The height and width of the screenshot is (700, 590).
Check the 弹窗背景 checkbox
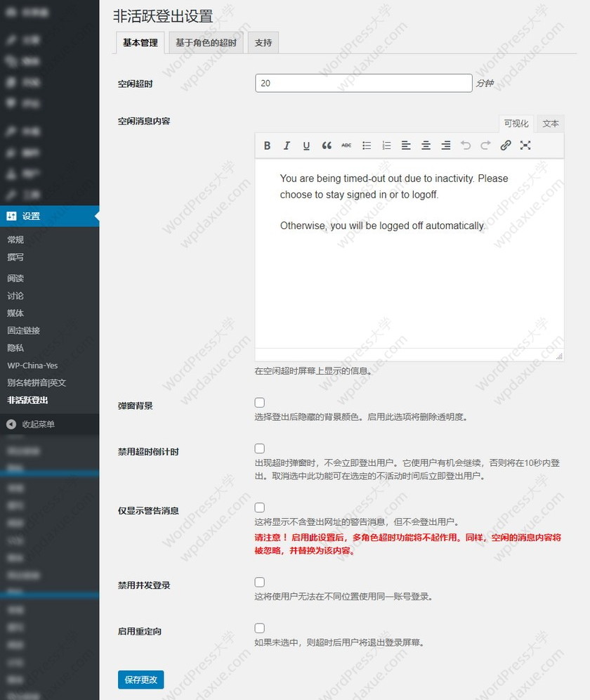tap(260, 403)
